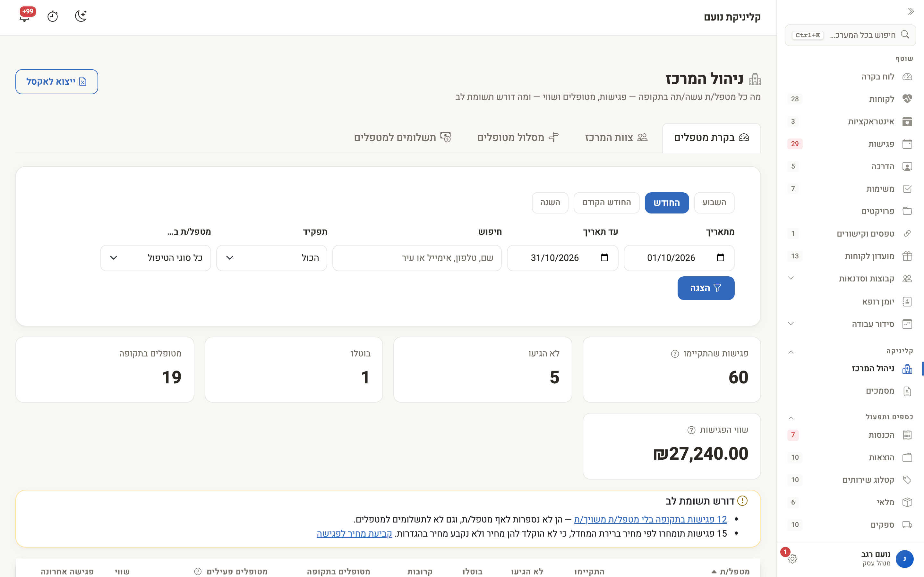Open the תפקיד dropdown showing הכול

(x=271, y=258)
